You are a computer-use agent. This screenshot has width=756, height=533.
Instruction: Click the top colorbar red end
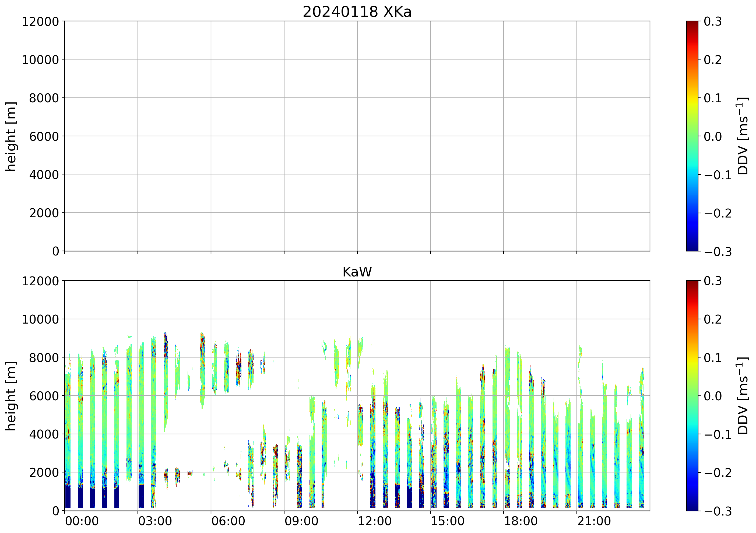pyautogui.click(x=692, y=25)
